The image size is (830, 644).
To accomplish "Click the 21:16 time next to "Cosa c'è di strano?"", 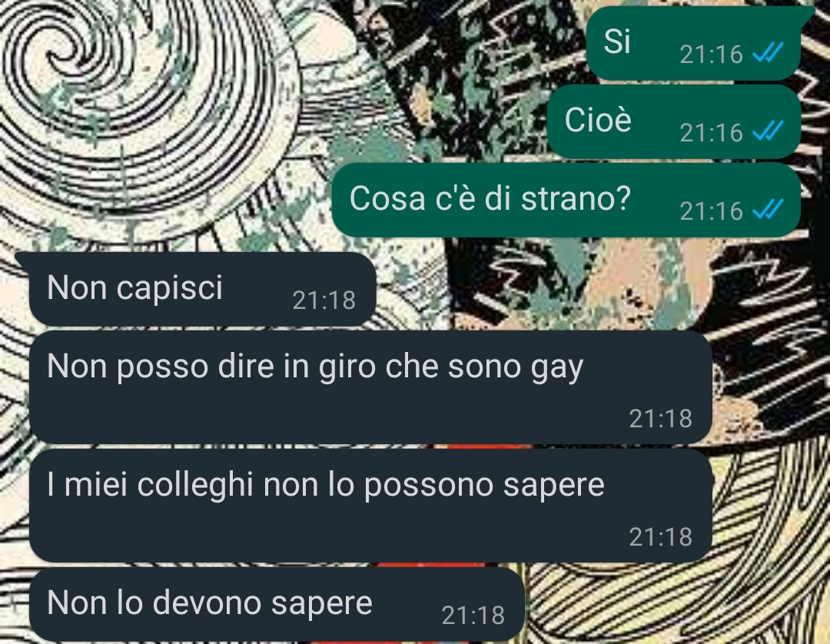I will coord(712,211).
